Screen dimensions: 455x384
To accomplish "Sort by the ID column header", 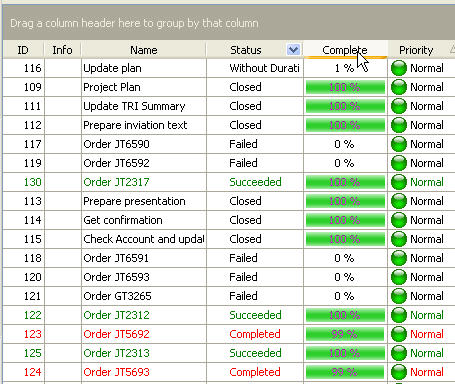I will [x=23, y=50].
